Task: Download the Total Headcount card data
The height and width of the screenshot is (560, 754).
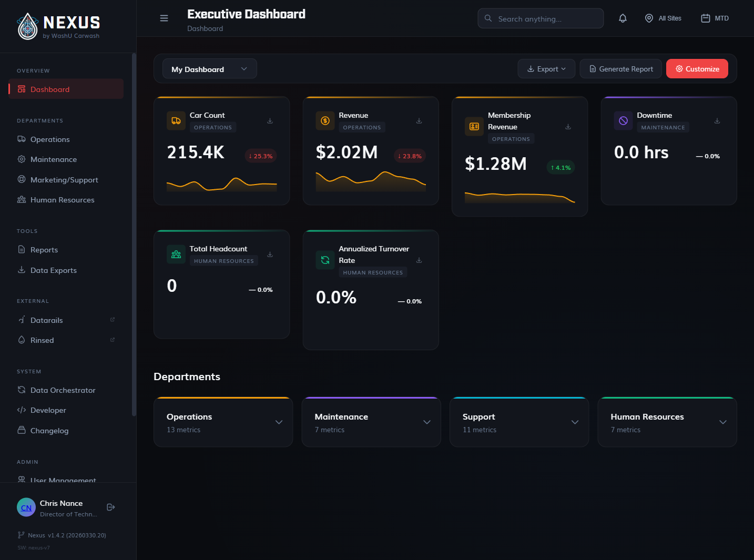Action: (x=270, y=254)
